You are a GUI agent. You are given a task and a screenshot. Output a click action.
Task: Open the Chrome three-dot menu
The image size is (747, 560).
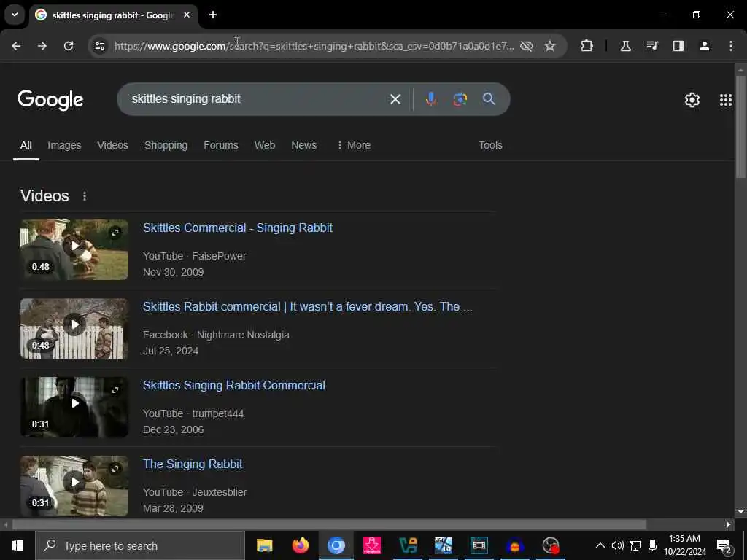731,46
